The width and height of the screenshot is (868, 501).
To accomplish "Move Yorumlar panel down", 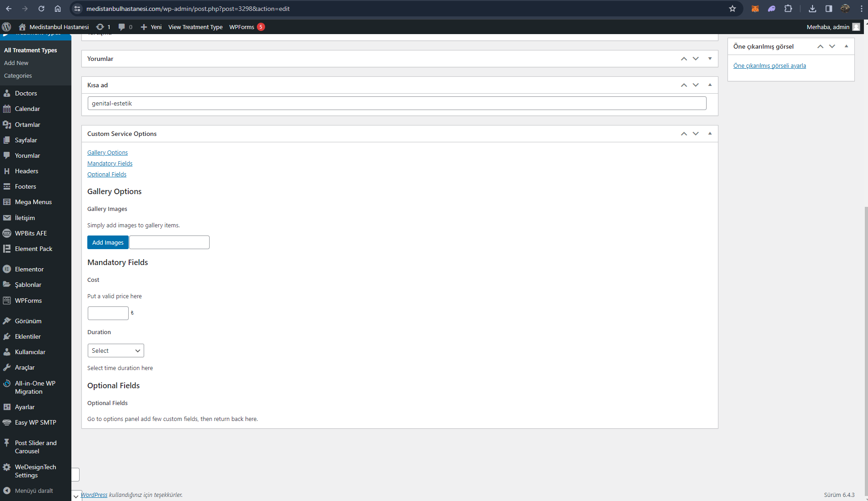I will [696, 59].
